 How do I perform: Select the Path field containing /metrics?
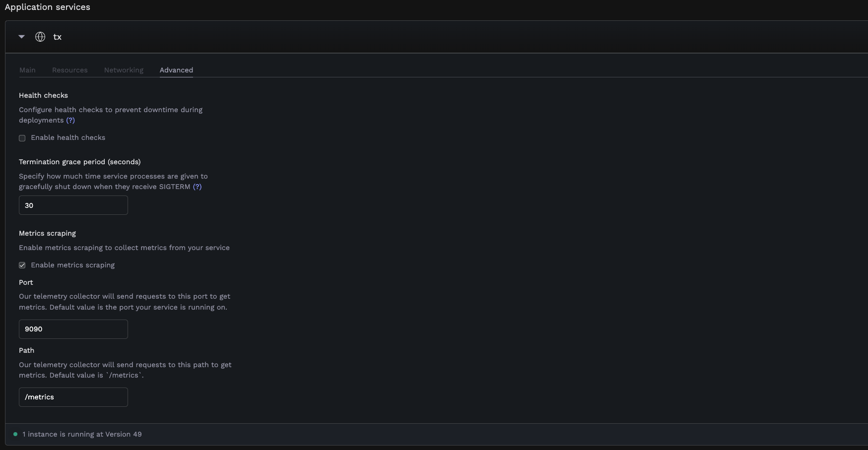click(x=73, y=397)
